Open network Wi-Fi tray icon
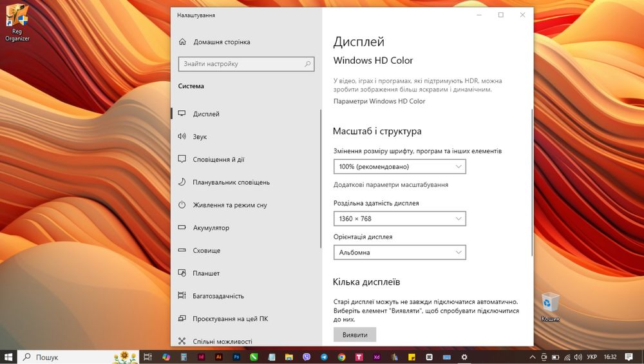Viewport: 644px width, 364px height. 567,357
